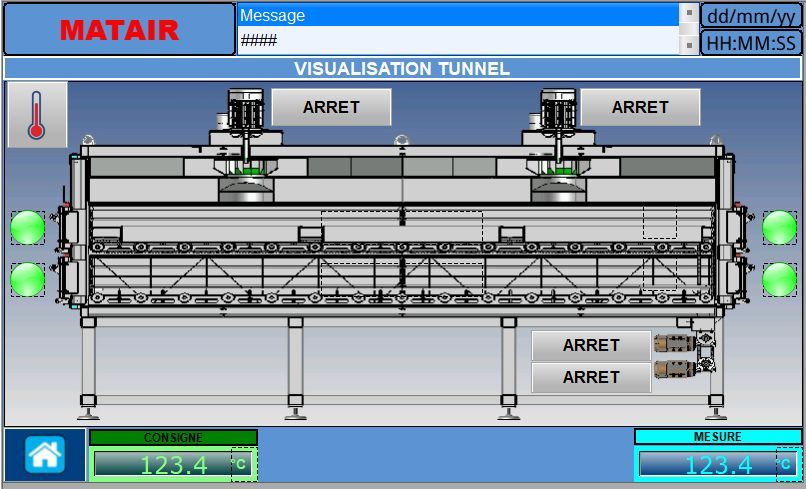Click the °C unit beside MESURE value
This screenshot has height=489, width=806.
(788, 464)
